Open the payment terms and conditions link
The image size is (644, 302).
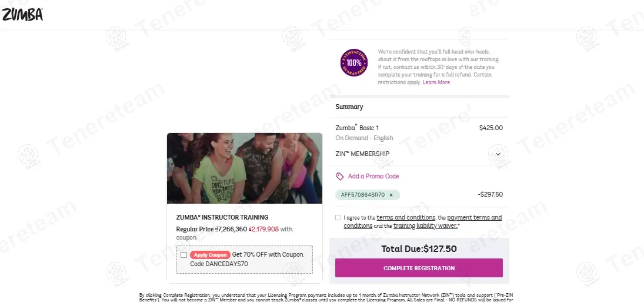click(x=423, y=221)
